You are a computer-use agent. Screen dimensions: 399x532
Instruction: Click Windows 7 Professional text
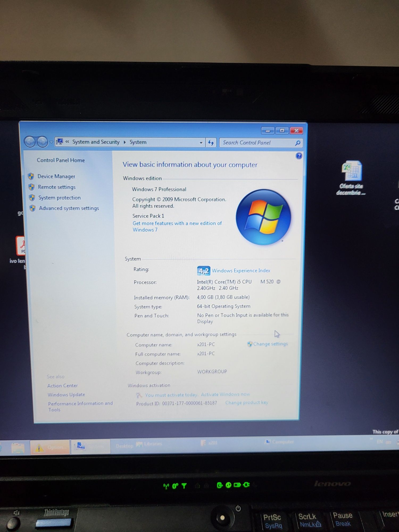(159, 189)
